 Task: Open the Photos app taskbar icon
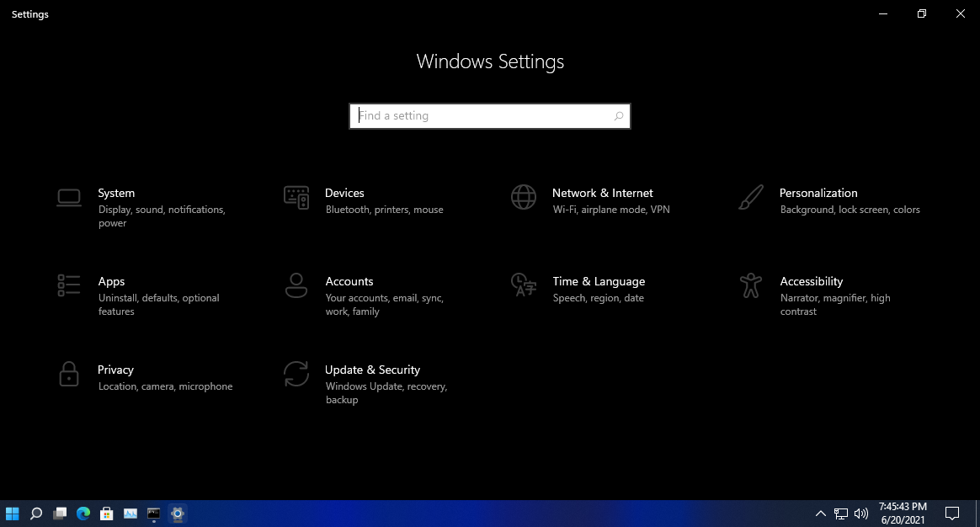click(x=130, y=514)
